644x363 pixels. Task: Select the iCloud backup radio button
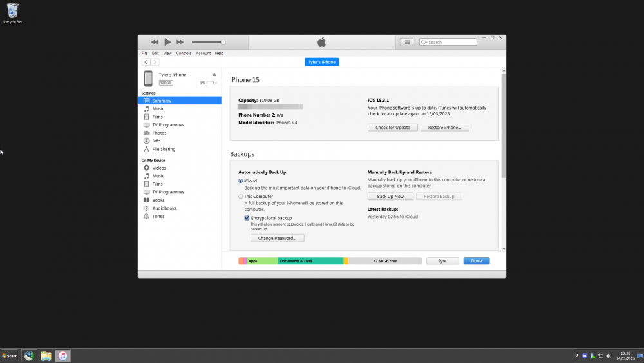tap(241, 181)
